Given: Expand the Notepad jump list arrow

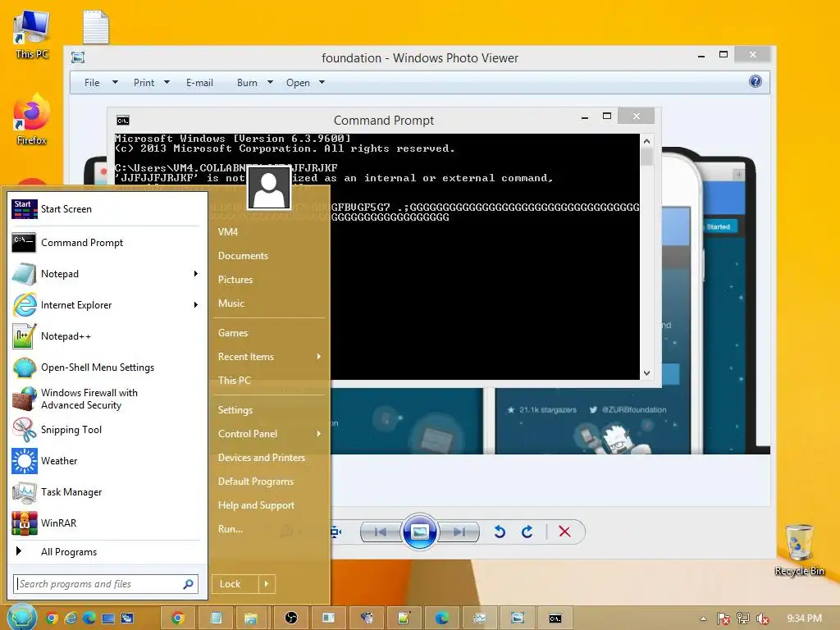Looking at the screenshot, I should pos(196,274).
